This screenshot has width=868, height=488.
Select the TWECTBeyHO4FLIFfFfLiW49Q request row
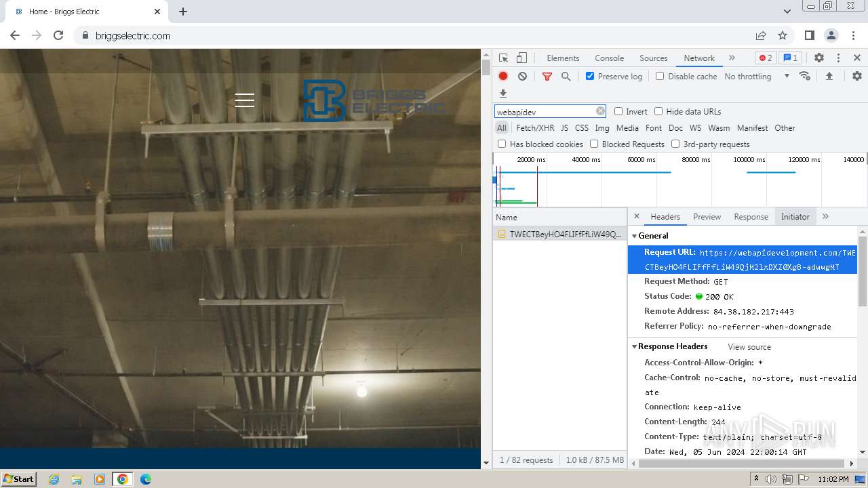pyautogui.click(x=559, y=234)
